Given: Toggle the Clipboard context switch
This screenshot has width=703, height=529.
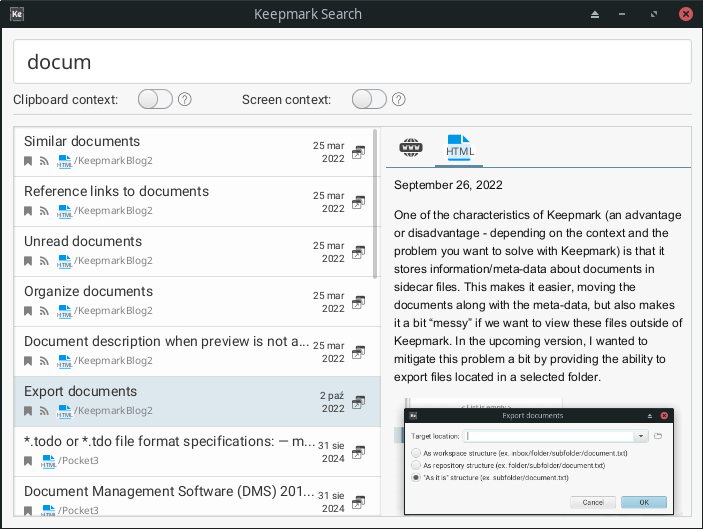Looking at the screenshot, I should click(x=155, y=99).
